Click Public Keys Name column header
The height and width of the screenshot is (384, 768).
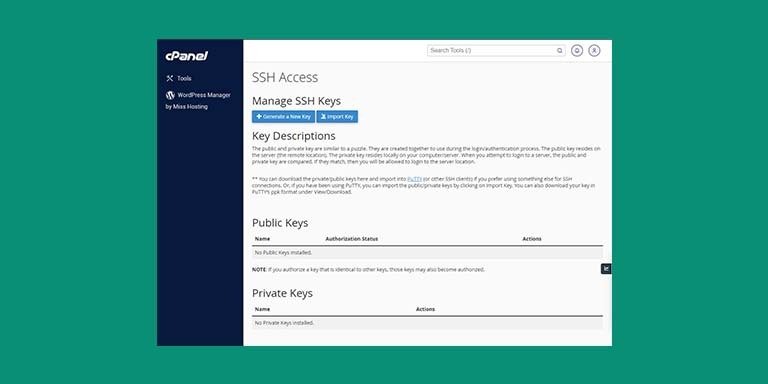263,239
